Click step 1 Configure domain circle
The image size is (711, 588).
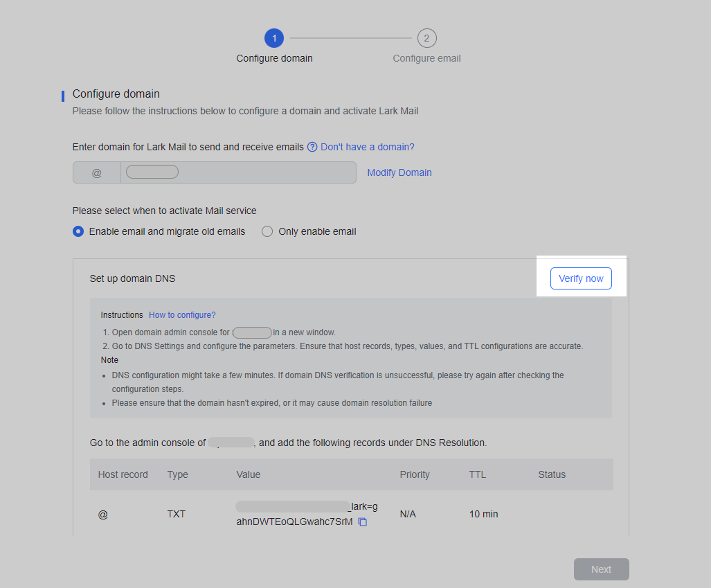pos(274,38)
